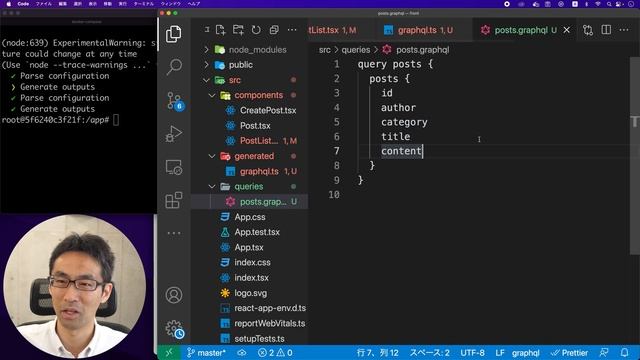Open the ファイル menu in menu bar
640x360 pixels.
point(44,4)
